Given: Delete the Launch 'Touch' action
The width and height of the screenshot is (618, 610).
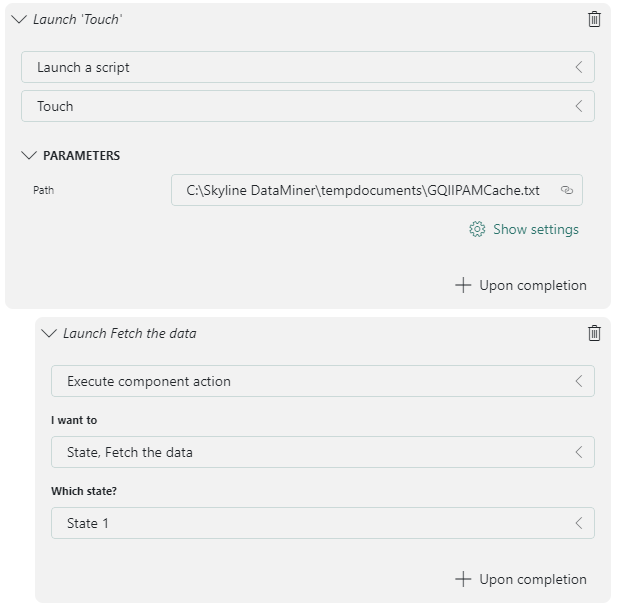Looking at the screenshot, I should point(594,19).
